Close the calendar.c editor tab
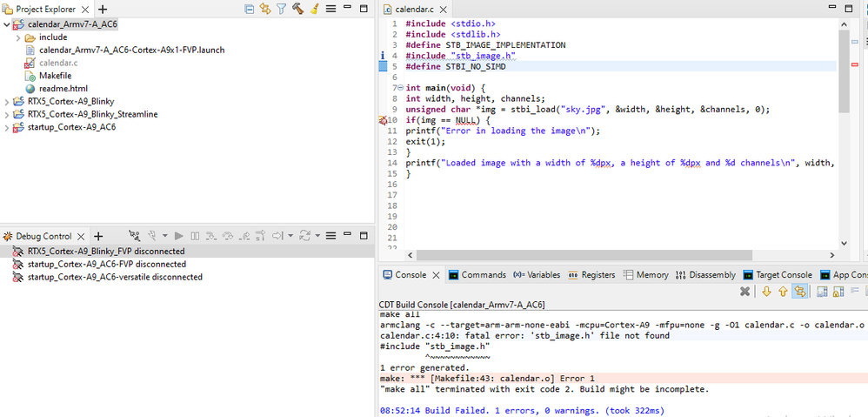Viewport: 868px width, 417px height. (x=442, y=9)
